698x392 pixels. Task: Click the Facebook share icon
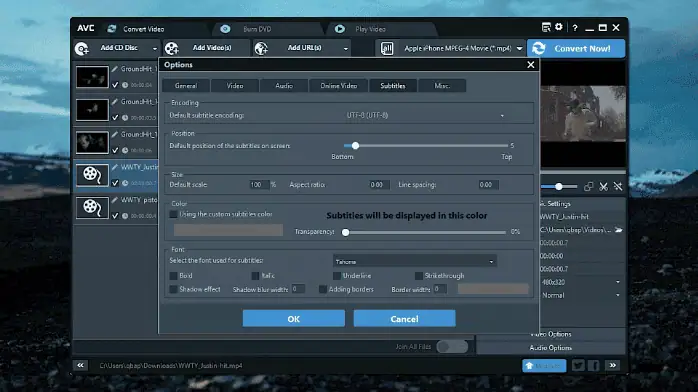pyautogui.click(x=594, y=366)
